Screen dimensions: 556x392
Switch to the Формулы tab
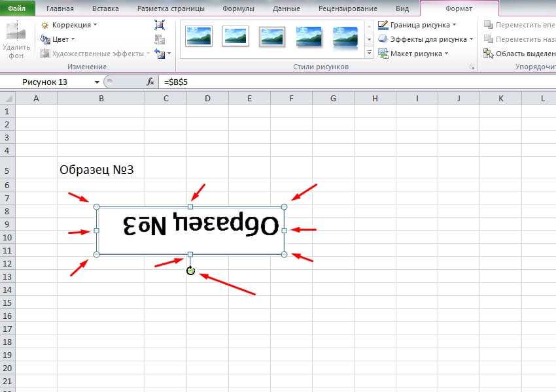point(238,8)
